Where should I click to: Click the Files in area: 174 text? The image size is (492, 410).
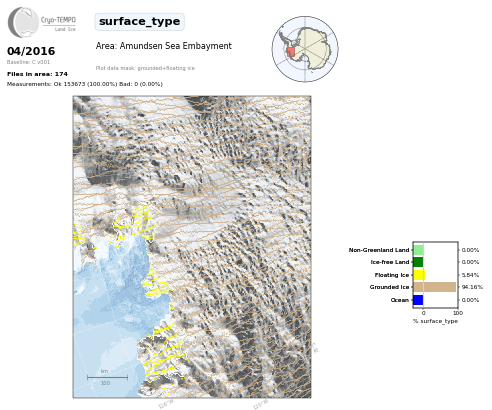click(x=37, y=74)
